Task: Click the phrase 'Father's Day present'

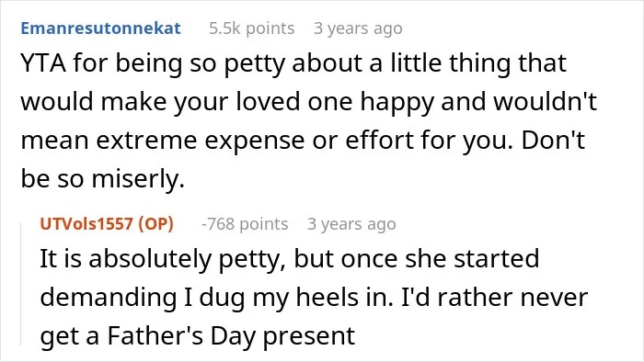Action: click(231, 335)
